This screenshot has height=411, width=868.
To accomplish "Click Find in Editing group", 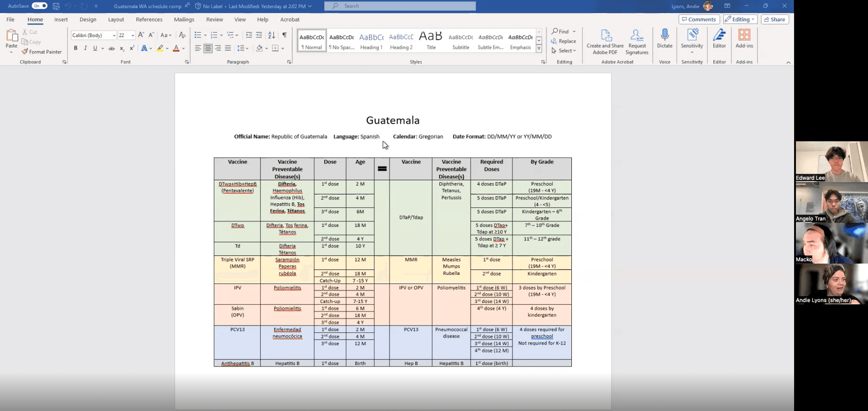I will click(x=563, y=31).
